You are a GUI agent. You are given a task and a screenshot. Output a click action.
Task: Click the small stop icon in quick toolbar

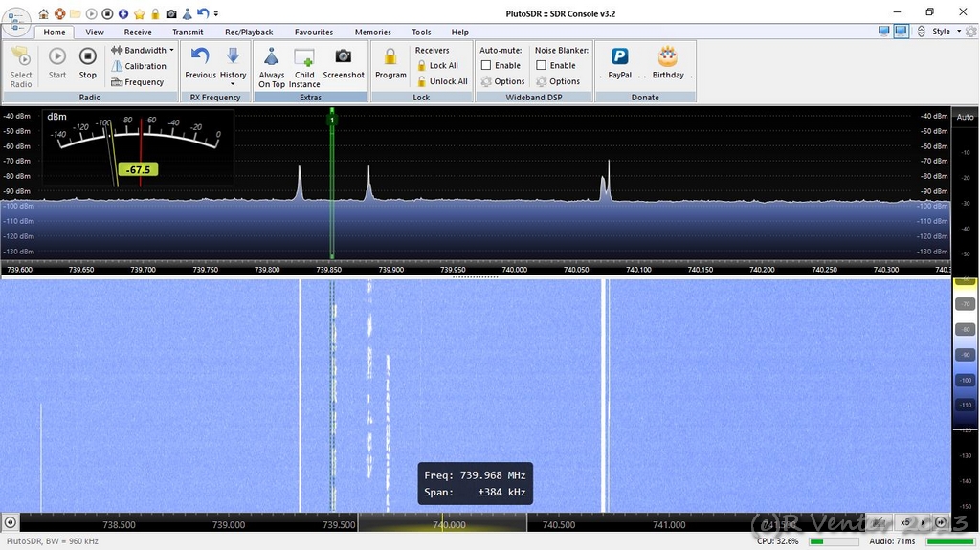tap(107, 13)
